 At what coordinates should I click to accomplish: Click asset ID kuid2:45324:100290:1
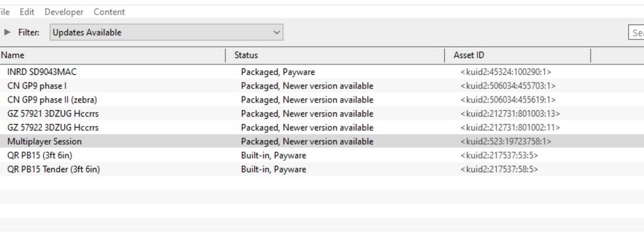tap(506, 72)
